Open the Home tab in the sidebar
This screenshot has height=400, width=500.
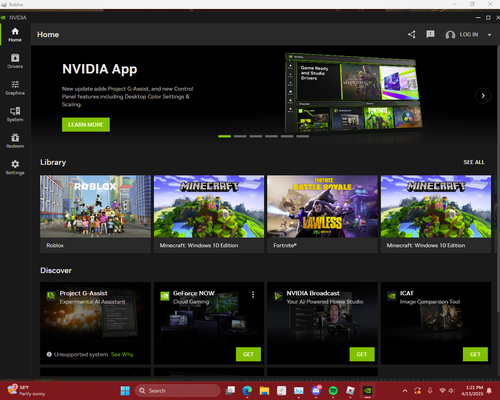(x=15, y=35)
